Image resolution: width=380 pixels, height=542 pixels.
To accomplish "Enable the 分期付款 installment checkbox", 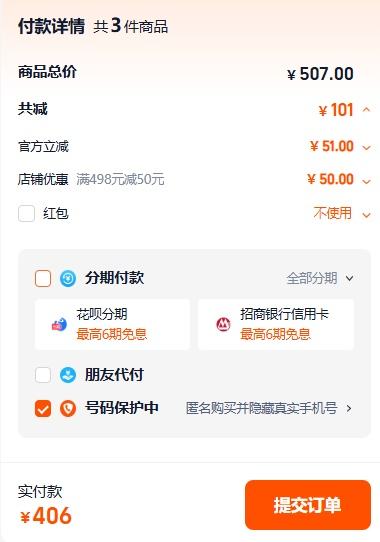I will 43,279.
